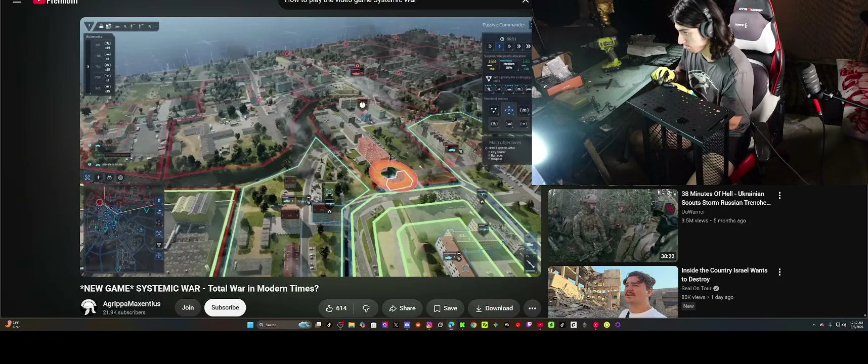Open Task View on the taskbar
Screen dimensions: 868x364
pos(318,325)
